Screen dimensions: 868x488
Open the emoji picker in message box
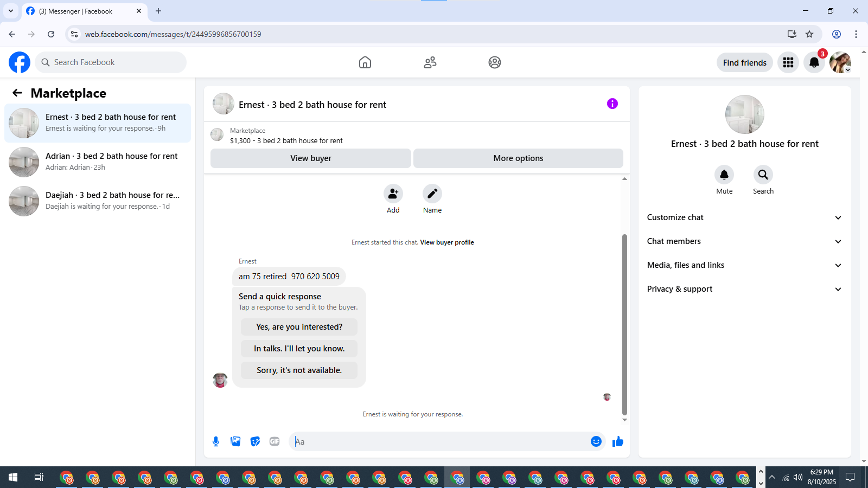tap(596, 441)
